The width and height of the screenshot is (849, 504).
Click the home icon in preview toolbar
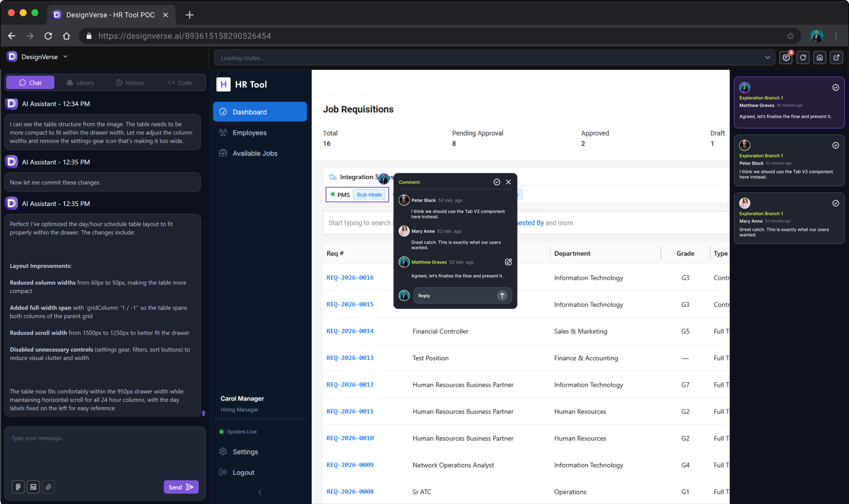tap(819, 57)
